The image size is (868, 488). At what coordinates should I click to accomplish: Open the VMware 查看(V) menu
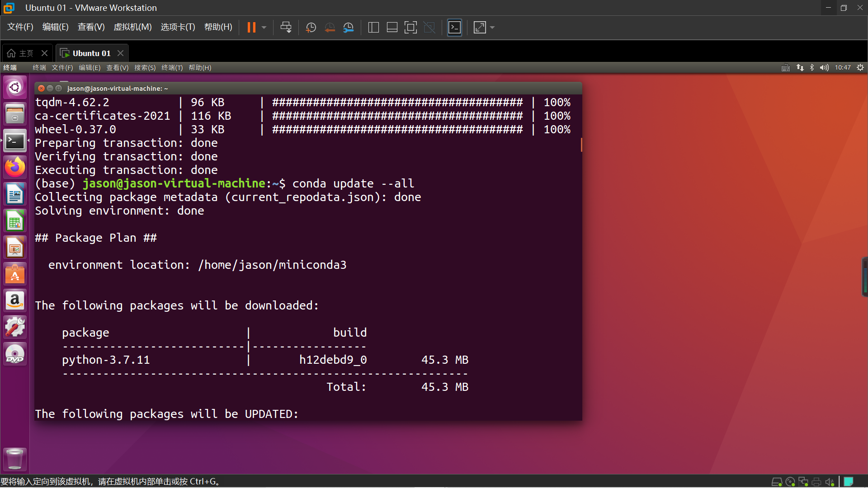click(x=91, y=27)
